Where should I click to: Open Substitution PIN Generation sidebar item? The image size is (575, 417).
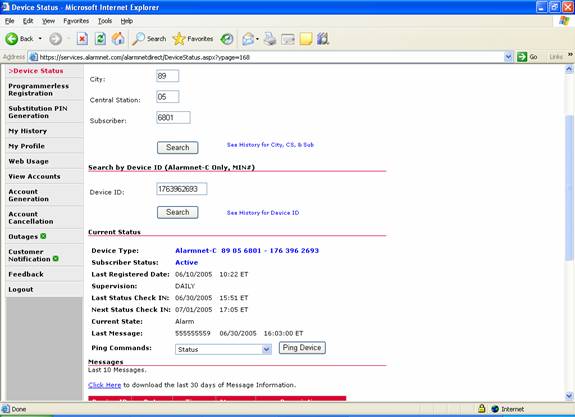click(38, 112)
